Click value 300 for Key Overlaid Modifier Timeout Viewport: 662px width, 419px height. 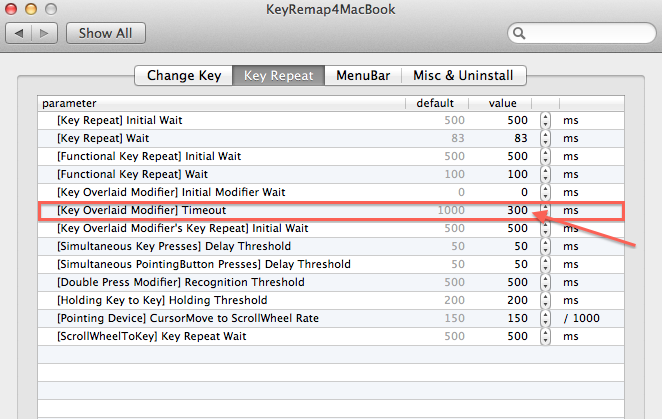tap(515, 210)
